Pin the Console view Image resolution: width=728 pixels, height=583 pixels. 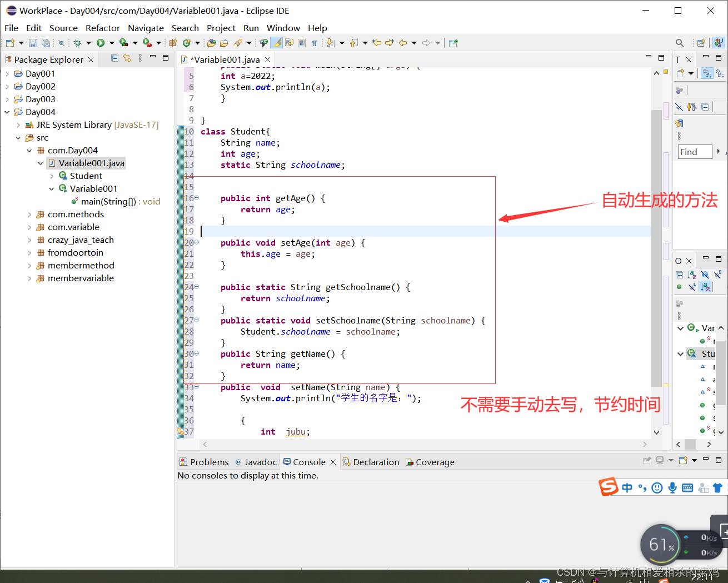646,460
